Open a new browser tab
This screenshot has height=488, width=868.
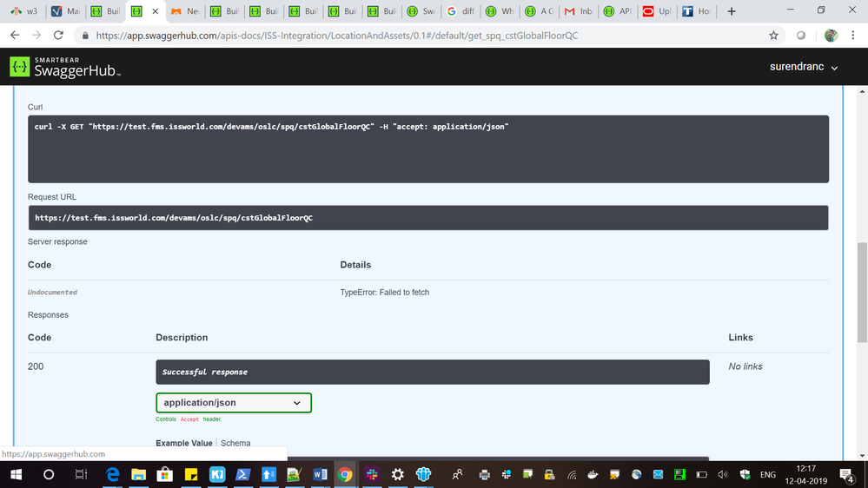click(x=731, y=11)
